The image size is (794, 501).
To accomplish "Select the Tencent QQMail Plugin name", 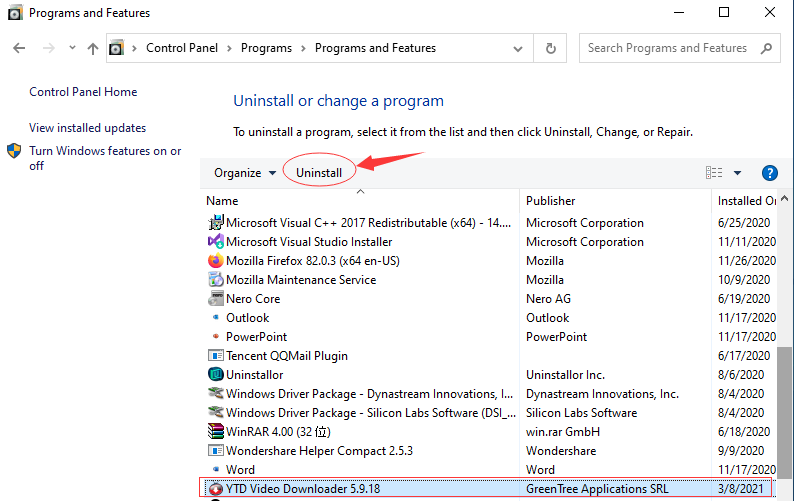I will coord(287,356).
